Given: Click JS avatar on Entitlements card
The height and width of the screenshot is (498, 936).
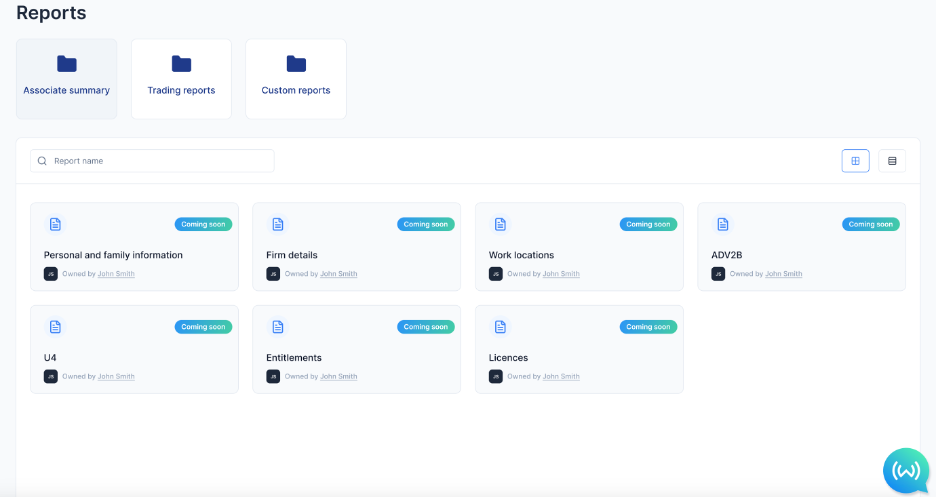Looking at the screenshot, I should pos(273,376).
